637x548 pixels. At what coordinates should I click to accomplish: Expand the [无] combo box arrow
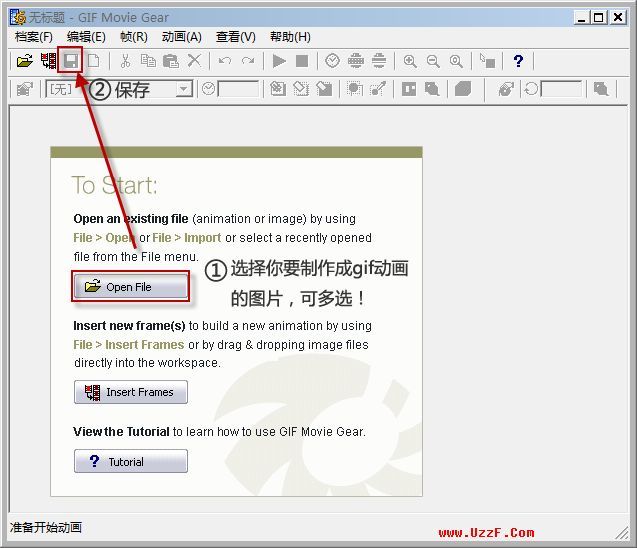(x=184, y=89)
